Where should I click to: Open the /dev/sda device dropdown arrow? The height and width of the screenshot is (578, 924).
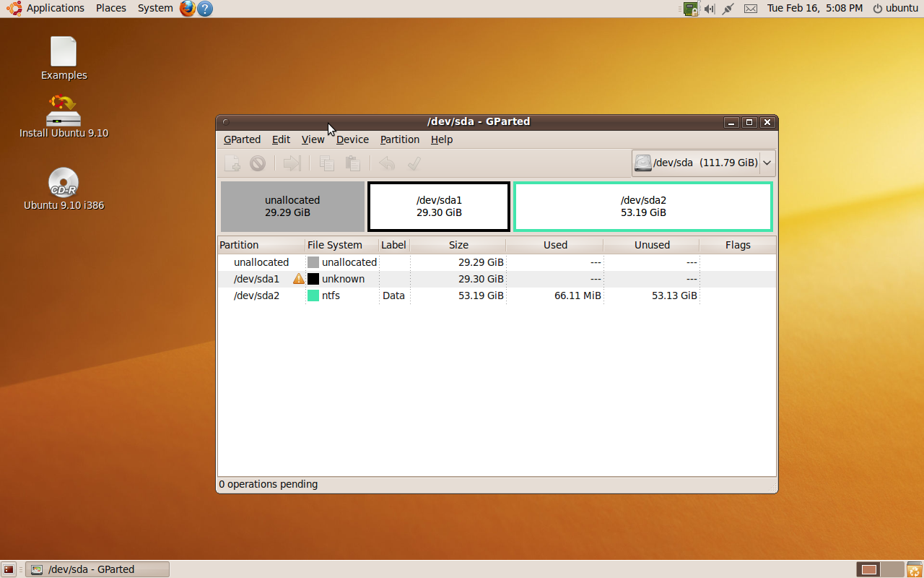[767, 163]
